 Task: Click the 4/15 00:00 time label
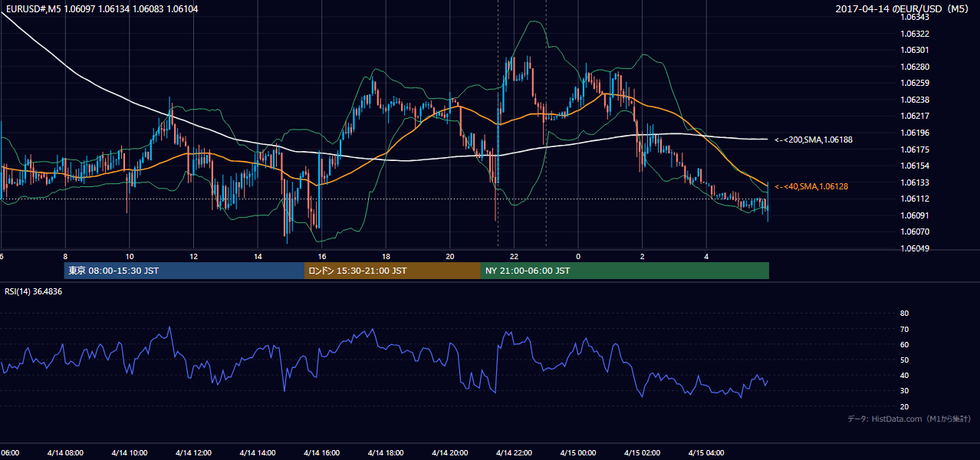coord(578,452)
